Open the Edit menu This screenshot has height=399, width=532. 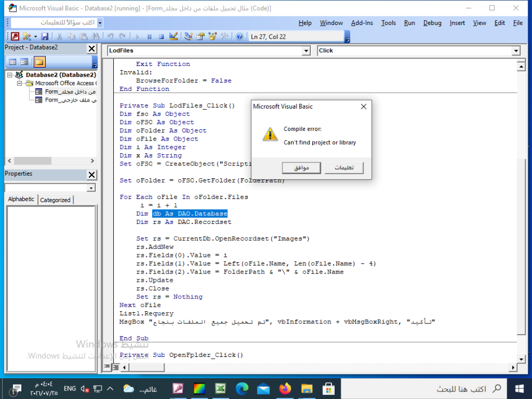point(500,23)
